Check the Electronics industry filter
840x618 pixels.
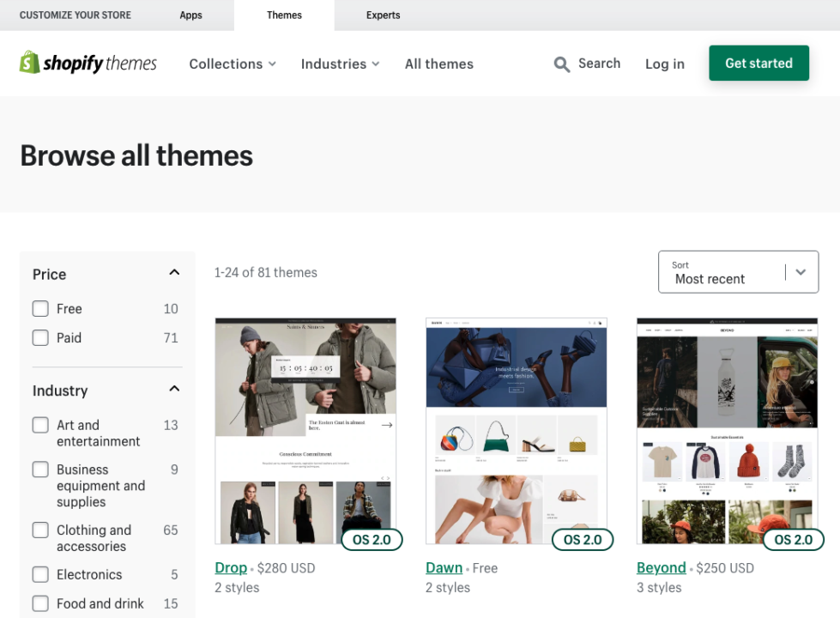(39, 574)
